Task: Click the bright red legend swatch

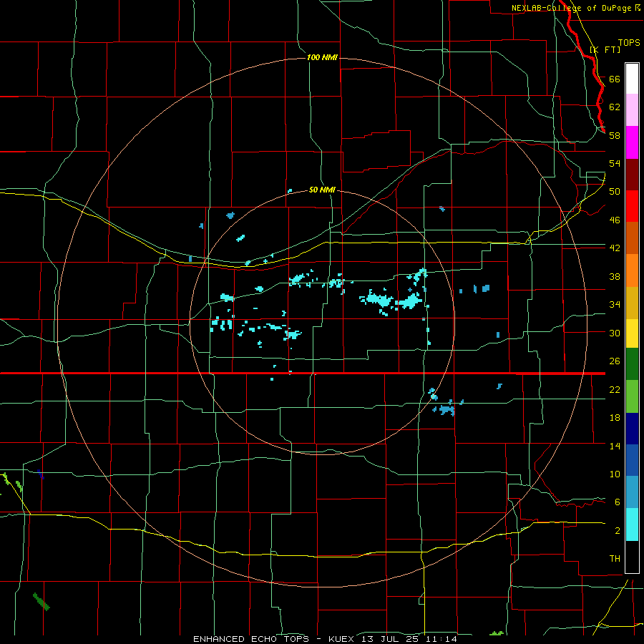Action: [632, 206]
